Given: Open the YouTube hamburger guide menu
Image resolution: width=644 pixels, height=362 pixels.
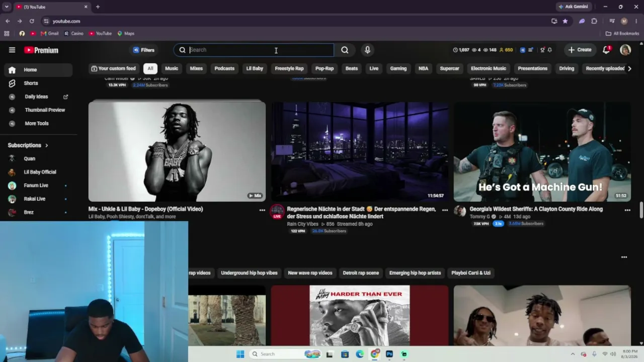Looking at the screenshot, I should pyautogui.click(x=12, y=50).
